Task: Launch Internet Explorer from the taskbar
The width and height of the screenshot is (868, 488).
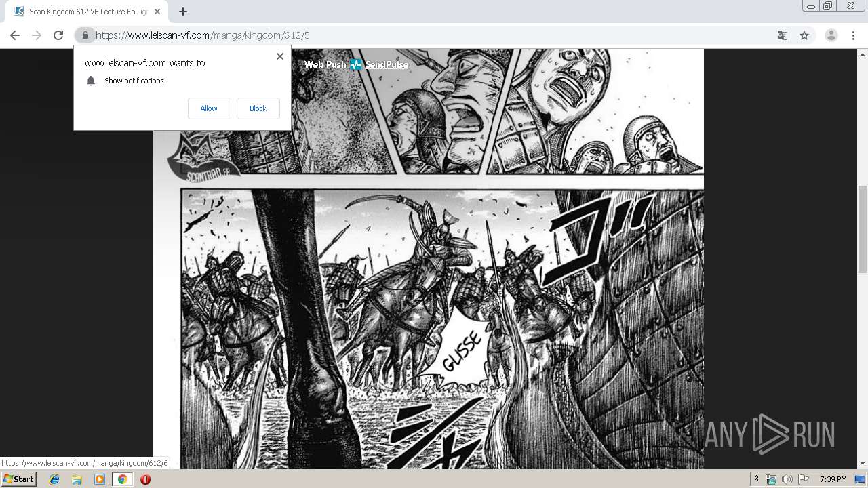Action: [54, 479]
